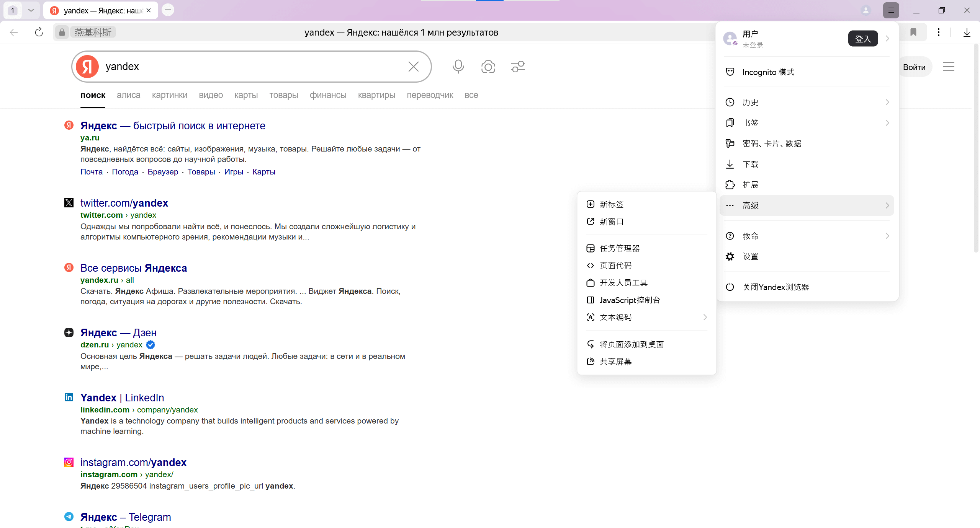Open the Yandex hamburger menu on page
The image size is (980, 528).
948,67
